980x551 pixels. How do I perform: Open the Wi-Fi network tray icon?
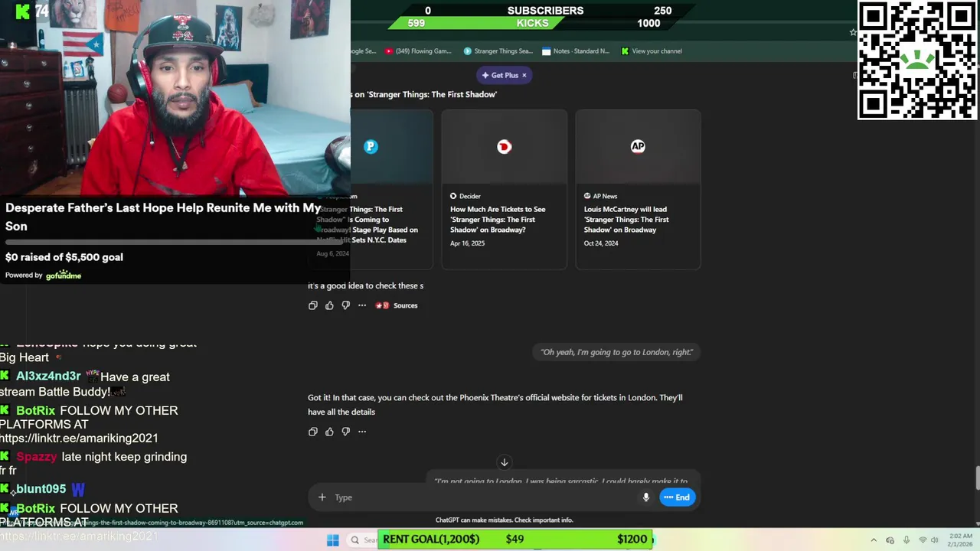click(x=923, y=540)
